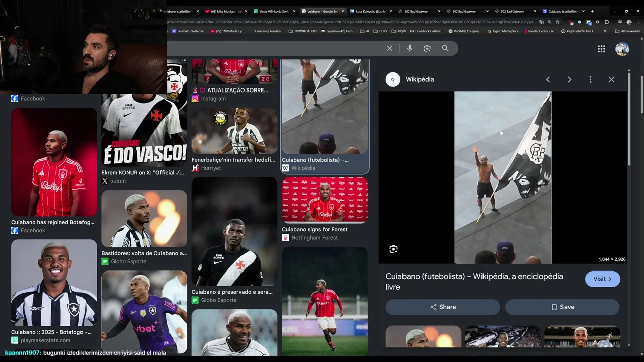This screenshot has width=644, height=362.
Task: Open the 'DualShock Calibrati...' bookmark
Action: point(427,31)
